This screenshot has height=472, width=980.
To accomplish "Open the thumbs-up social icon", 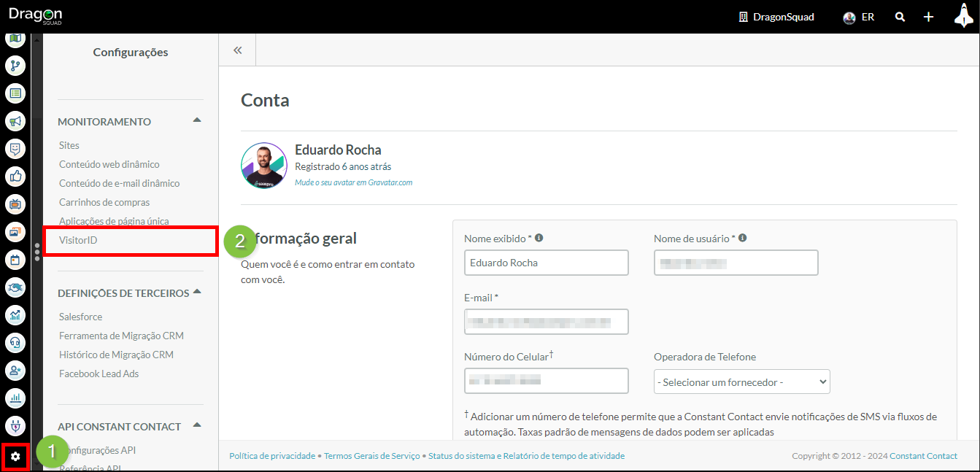I will 15,177.
